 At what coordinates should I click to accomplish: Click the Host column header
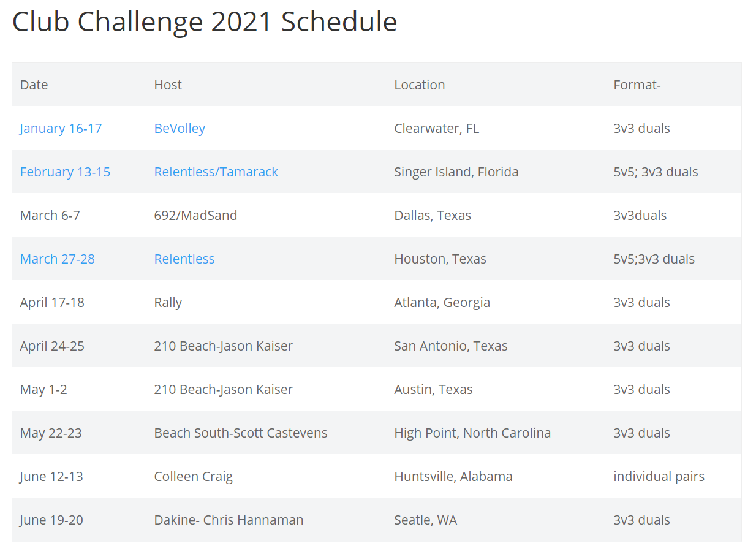pos(168,85)
